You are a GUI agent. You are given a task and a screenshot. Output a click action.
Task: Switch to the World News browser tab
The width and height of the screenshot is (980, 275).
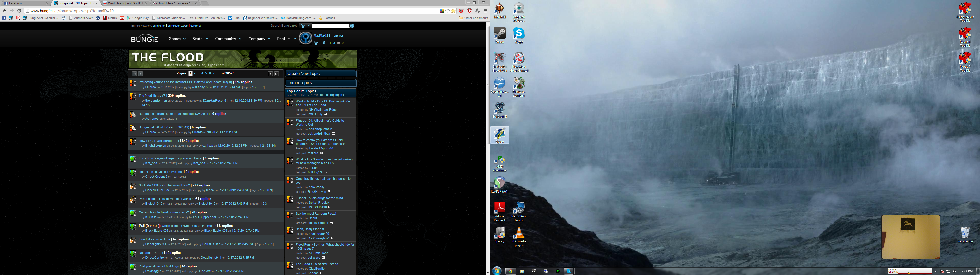tap(125, 3)
